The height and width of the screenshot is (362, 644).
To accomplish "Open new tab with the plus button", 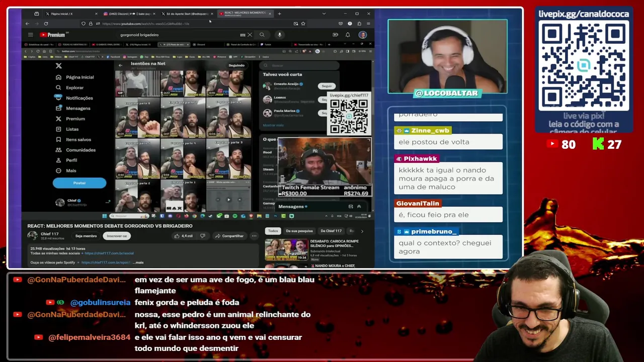I will click(279, 14).
